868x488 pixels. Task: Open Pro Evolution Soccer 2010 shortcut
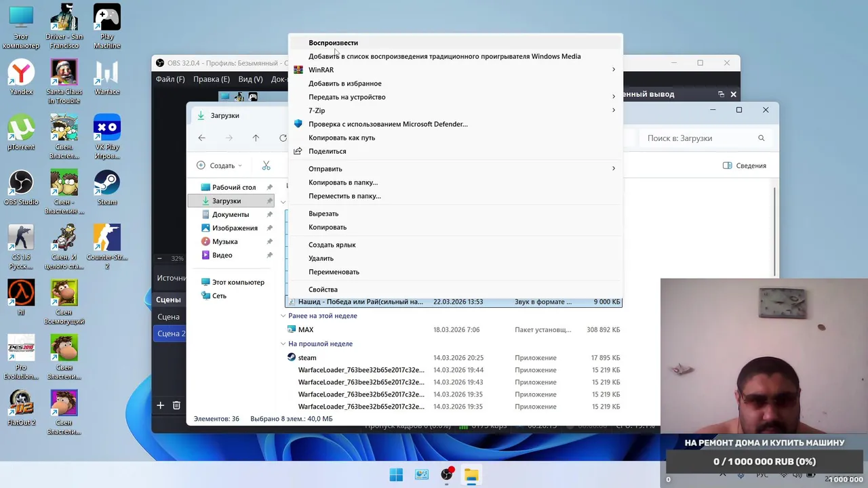(21, 357)
